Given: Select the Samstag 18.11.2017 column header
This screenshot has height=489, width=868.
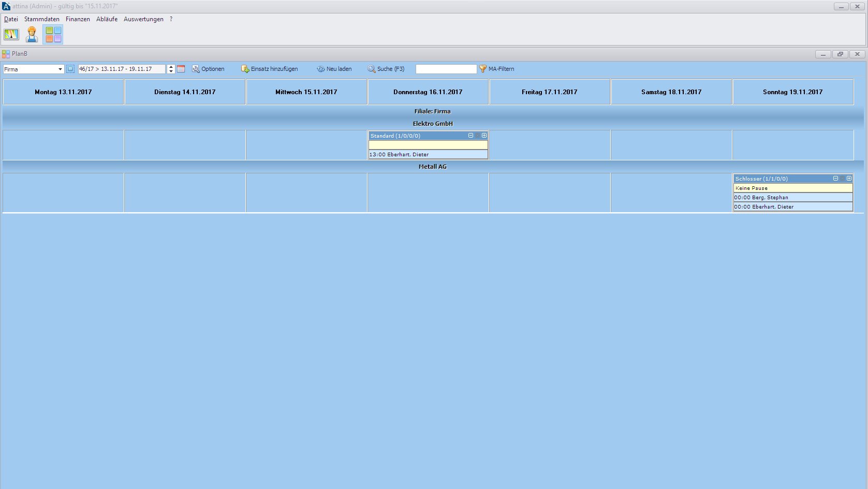Looking at the screenshot, I should click(671, 92).
